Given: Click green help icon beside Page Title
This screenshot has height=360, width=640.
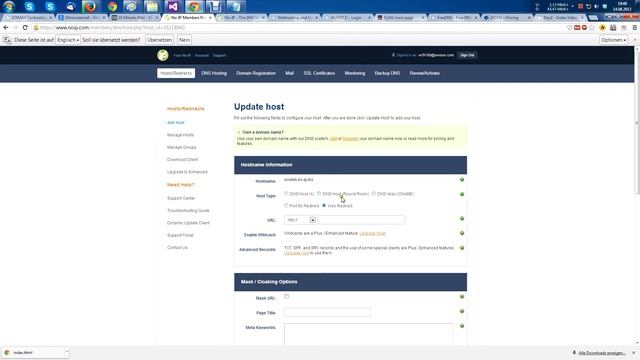Looking at the screenshot, I should 462,311.
